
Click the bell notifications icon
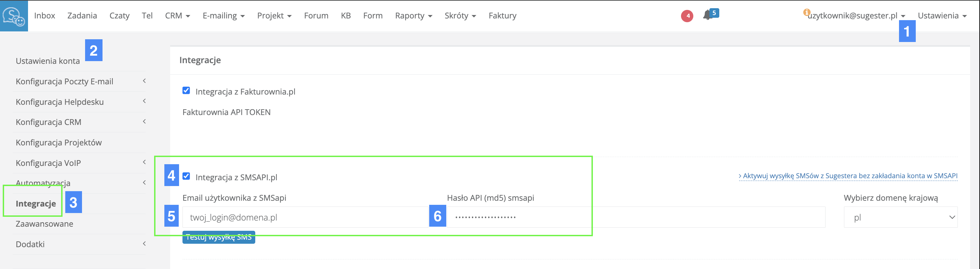click(x=707, y=15)
